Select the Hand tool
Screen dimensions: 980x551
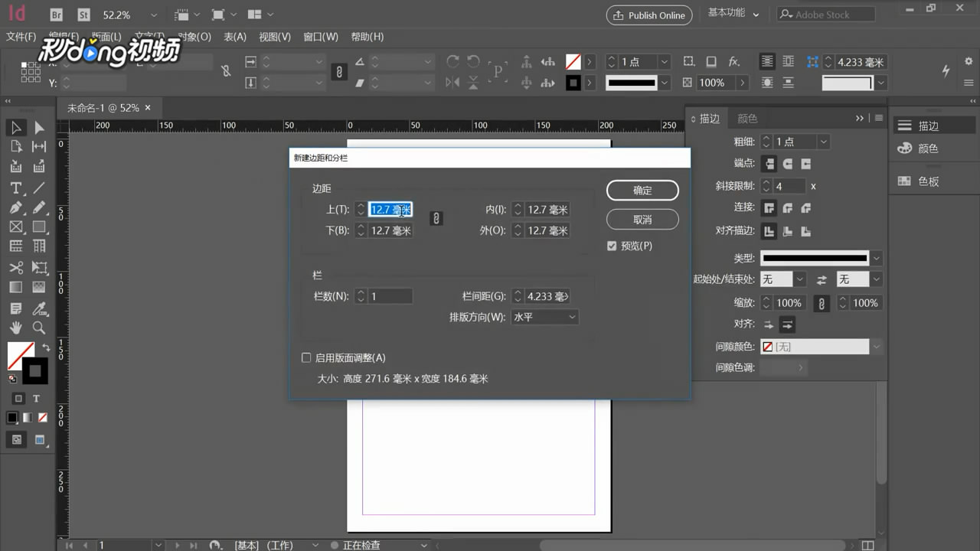(x=16, y=328)
